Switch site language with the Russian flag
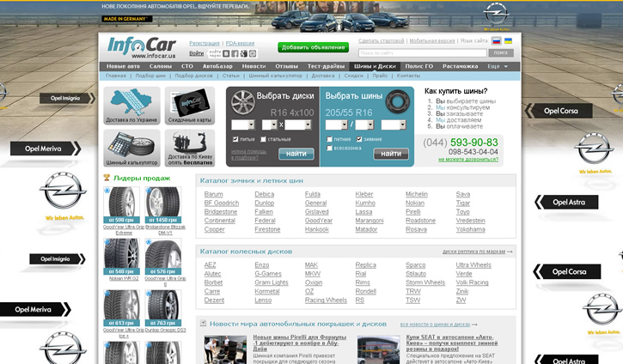Image resolution: width=623 pixels, height=364 pixels. 497,41
